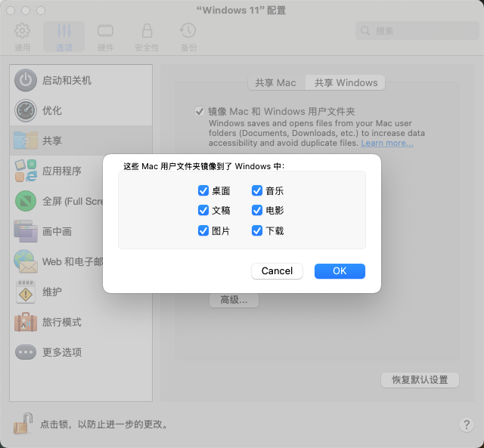Select the 共享 folder icon

26,141
